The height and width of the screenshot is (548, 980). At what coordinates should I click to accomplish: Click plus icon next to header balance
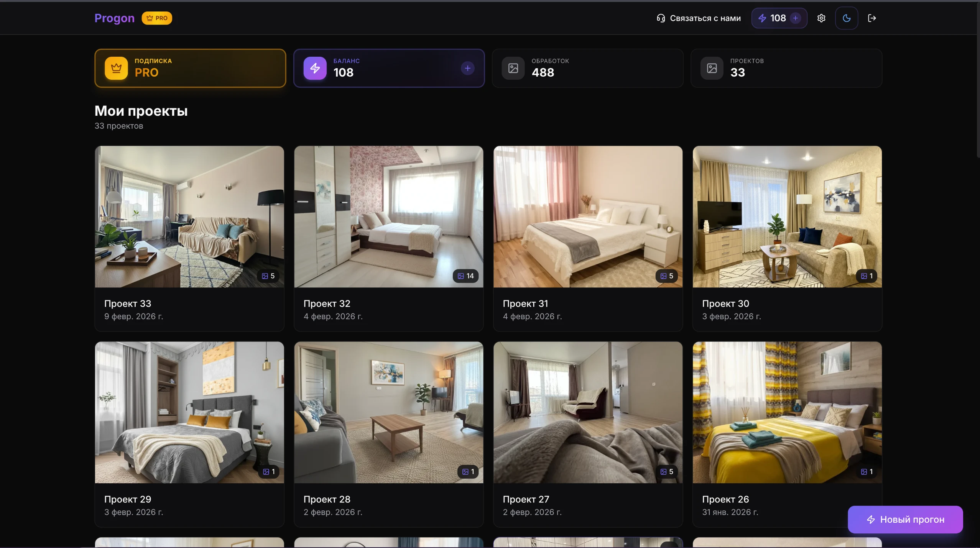click(x=796, y=18)
